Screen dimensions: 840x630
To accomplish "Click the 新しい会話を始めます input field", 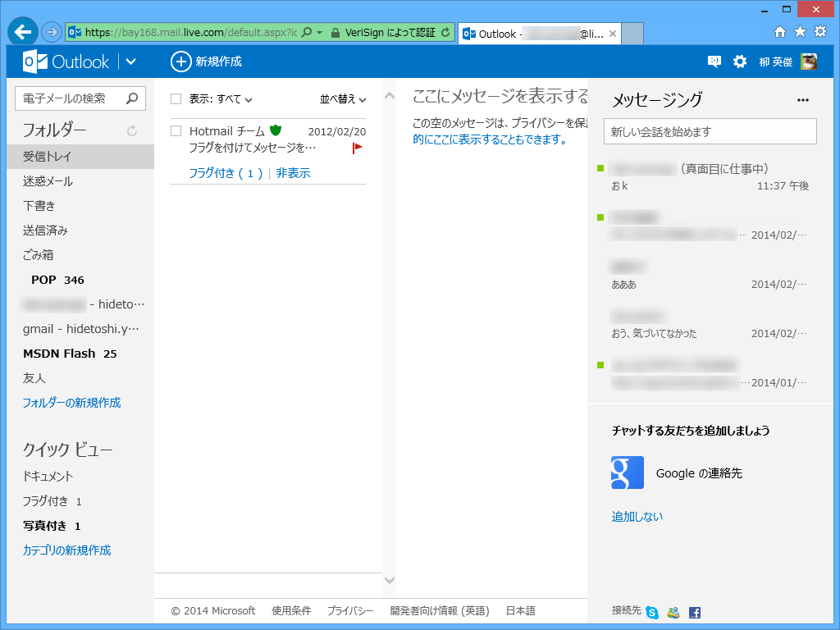I will (710, 131).
